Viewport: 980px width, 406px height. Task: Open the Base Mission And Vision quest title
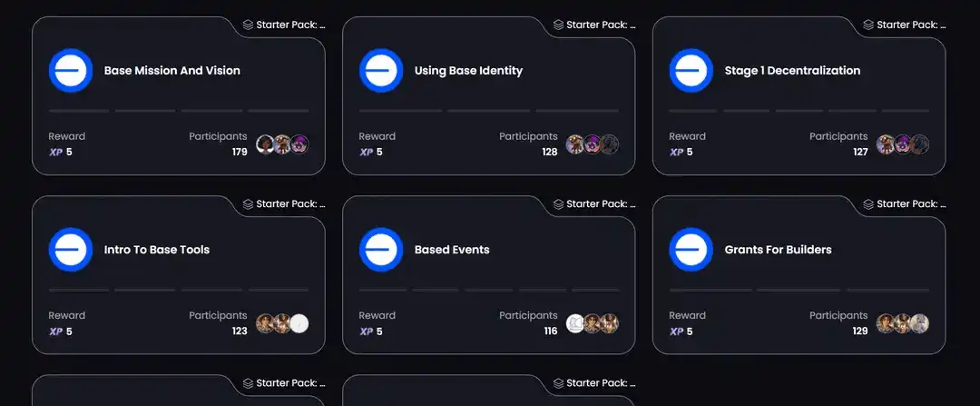point(172,71)
